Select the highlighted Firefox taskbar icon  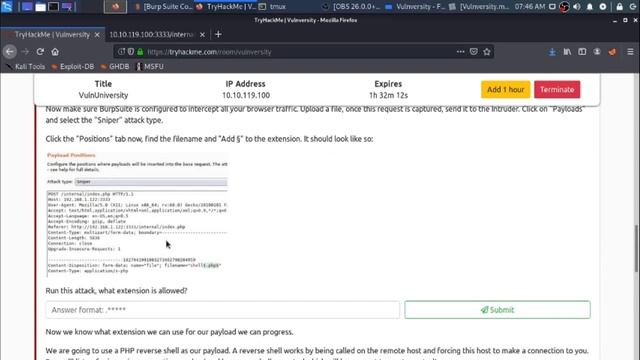pyautogui.click(x=115, y=7)
